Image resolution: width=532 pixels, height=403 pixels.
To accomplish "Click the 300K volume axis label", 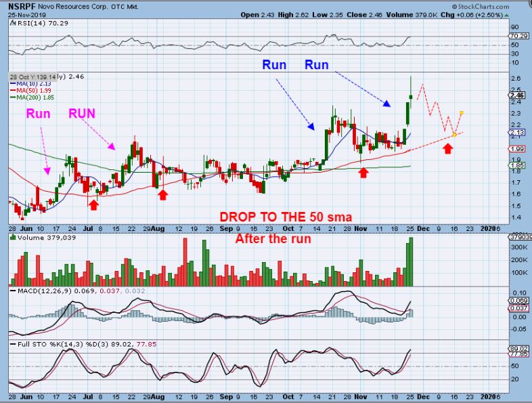I will tap(519, 247).
